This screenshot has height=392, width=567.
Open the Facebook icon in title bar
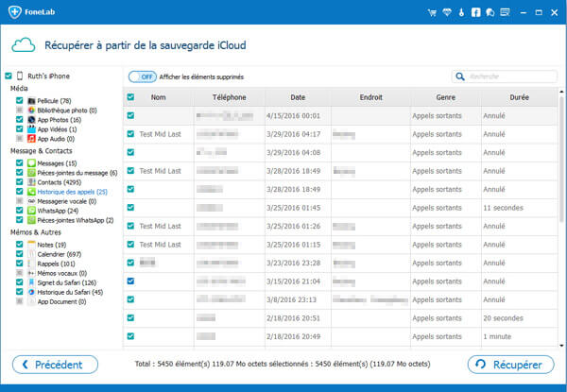[x=476, y=12]
